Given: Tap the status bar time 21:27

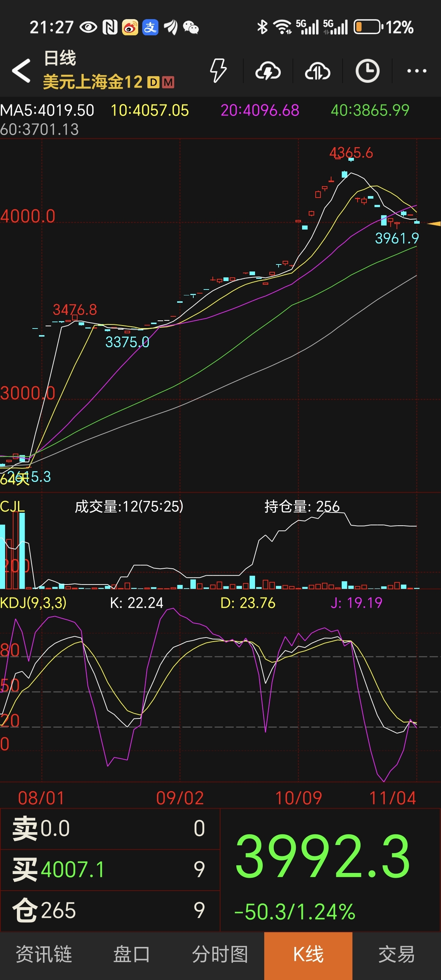Looking at the screenshot, I should 51,27.
